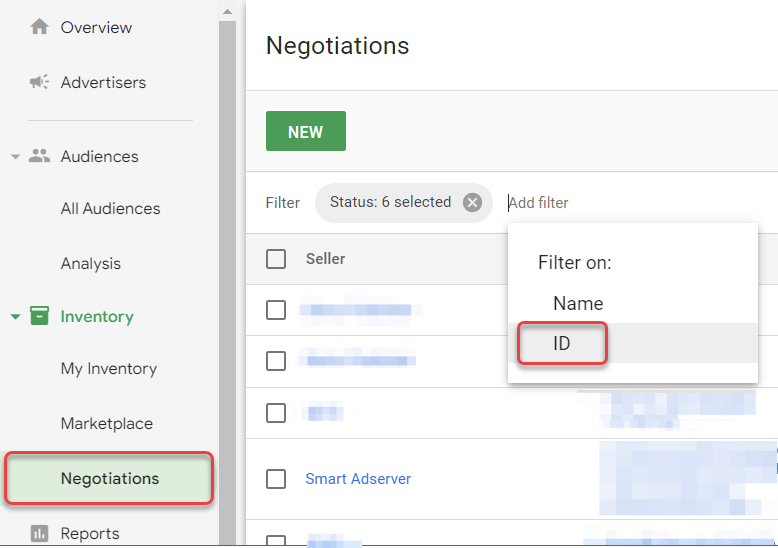Viewport: 778px width, 548px height.
Task: Click the Overview home icon
Action: tap(40, 27)
